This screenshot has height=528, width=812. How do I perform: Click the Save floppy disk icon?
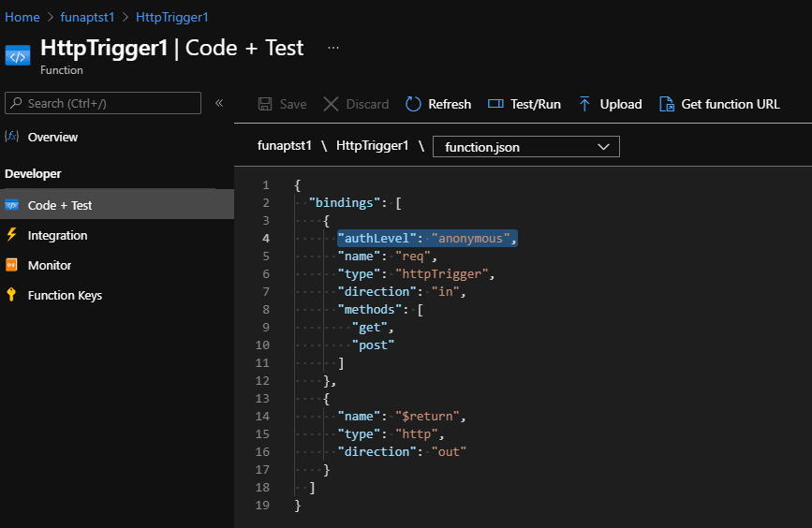point(265,104)
